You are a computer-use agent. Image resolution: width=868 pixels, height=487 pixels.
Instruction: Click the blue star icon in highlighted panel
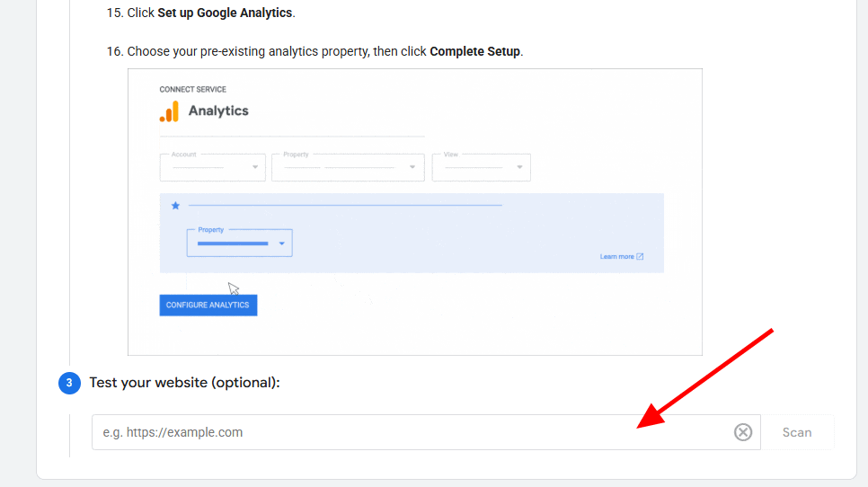click(x=175, y=206)
